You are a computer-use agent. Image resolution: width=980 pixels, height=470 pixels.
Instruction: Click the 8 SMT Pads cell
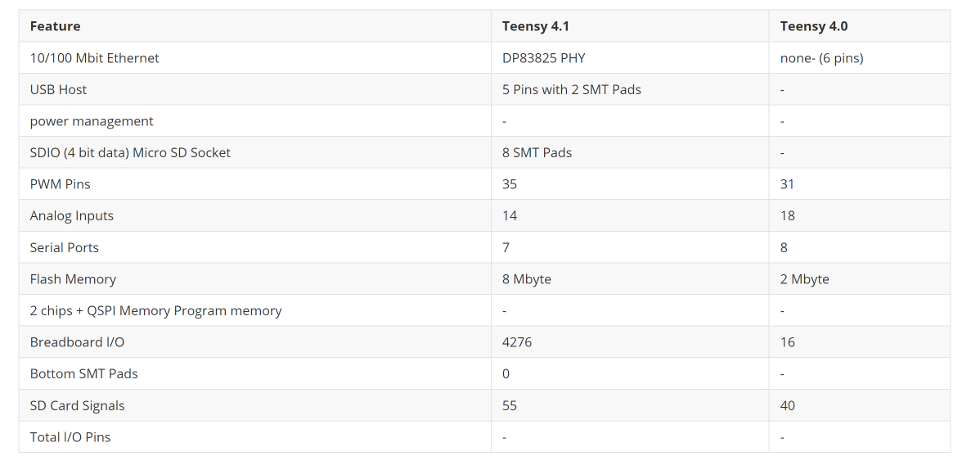coord(537,152)
